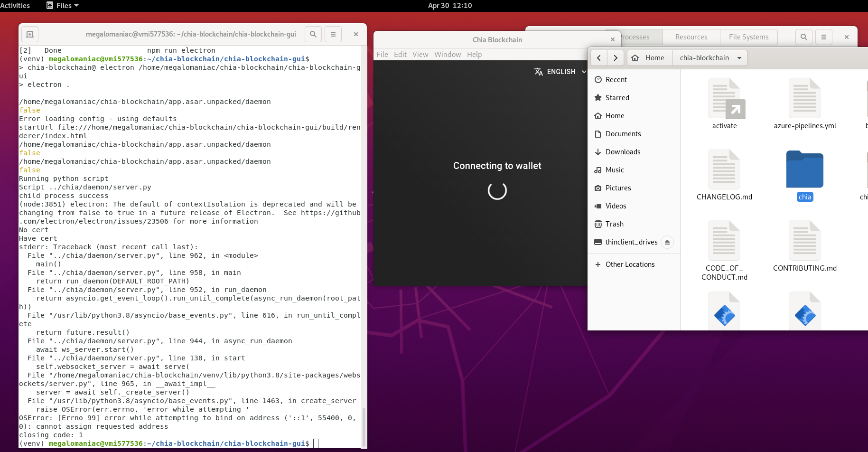868x452 pixels.
Task: Open View menu in Chia Blockchain
Action: (x=420, y=55)
